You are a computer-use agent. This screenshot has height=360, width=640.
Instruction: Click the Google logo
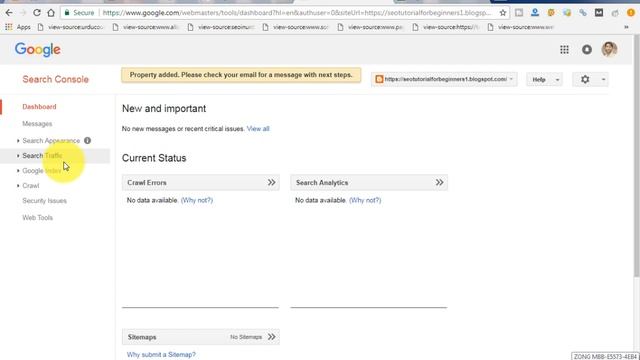coord(38,50)
